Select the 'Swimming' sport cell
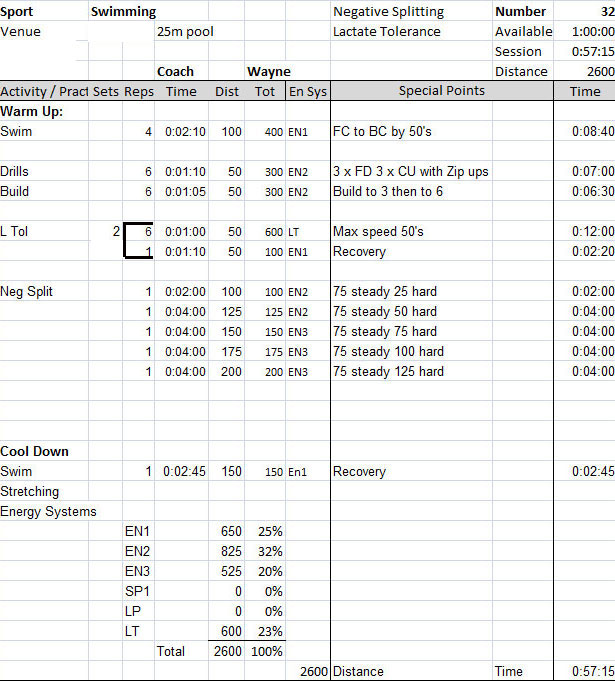 coord(123,12)
